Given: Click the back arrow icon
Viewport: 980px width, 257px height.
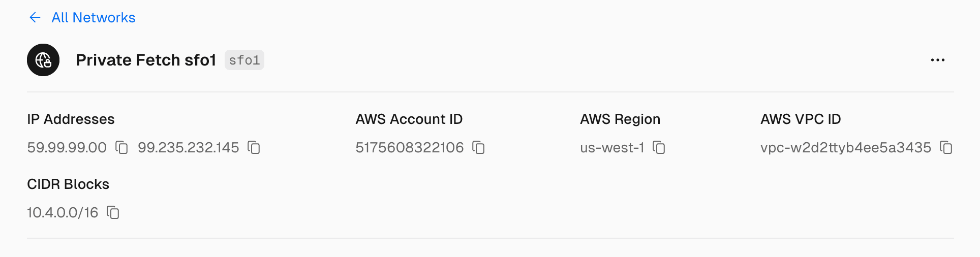Looking at the screenshot, I should click(x=35, y=18).
